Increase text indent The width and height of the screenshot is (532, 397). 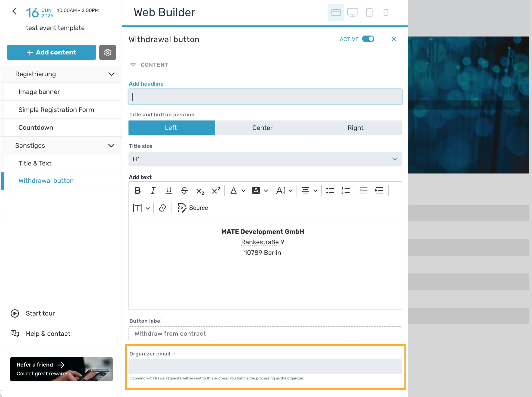tap(379, 191)
